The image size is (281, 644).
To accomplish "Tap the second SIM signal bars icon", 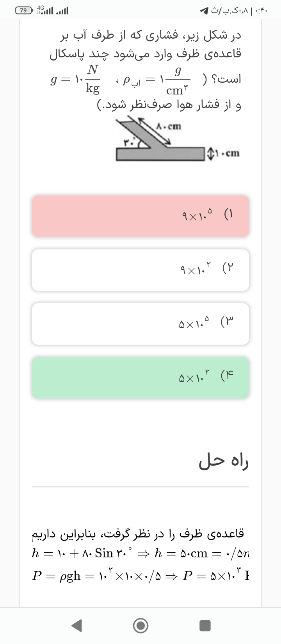I will tap(62, 11).
